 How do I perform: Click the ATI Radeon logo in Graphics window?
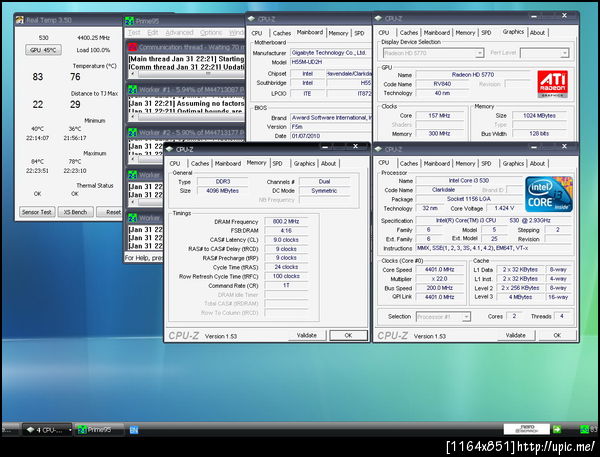coord(552,84)
